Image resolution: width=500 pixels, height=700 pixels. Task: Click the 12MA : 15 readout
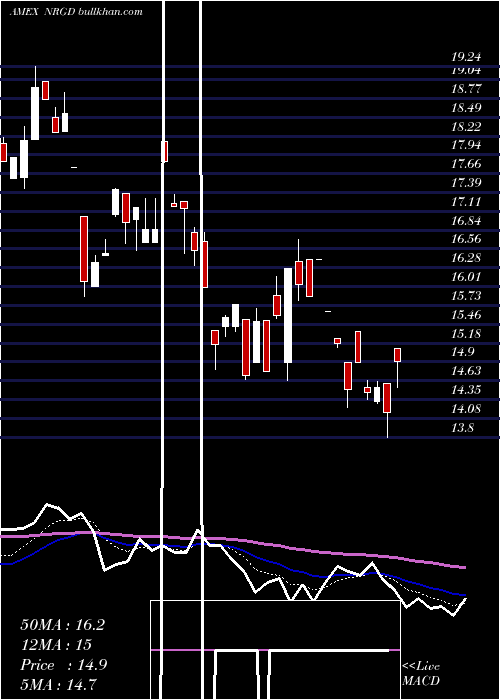[56, 645]
